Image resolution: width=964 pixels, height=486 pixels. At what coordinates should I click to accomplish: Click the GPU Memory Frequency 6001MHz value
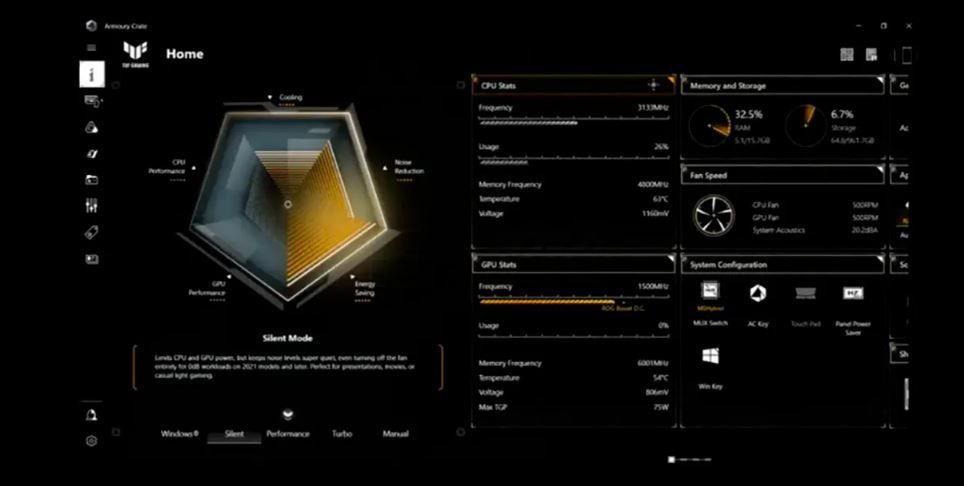tap(653, 363)
